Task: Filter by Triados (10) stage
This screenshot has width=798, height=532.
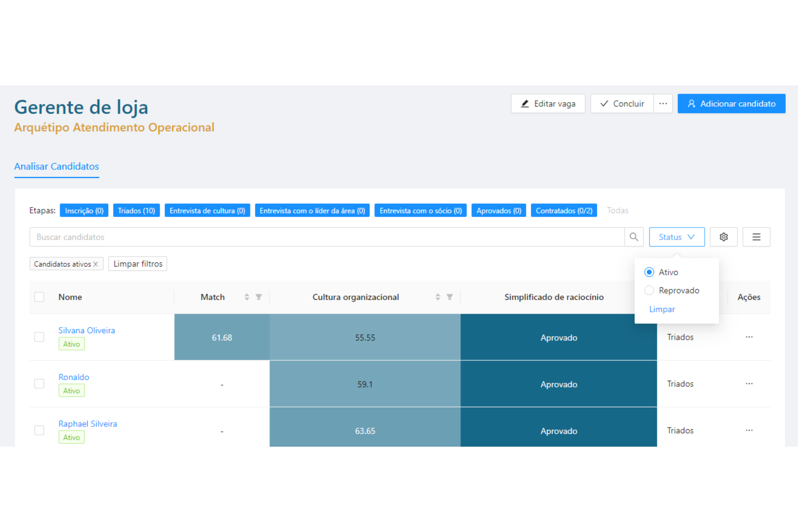Action: pos(137,210)
